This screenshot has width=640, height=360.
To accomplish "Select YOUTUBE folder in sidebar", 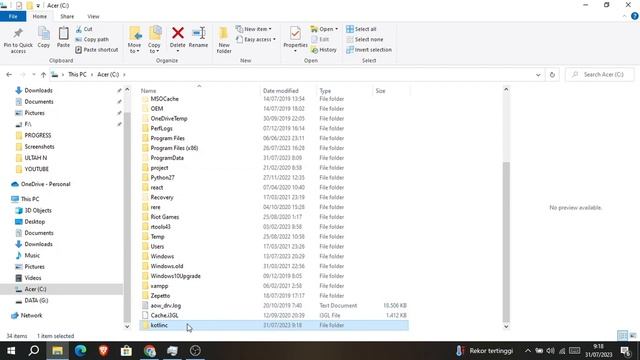I will pyautogui.click(x=36, y=169).
